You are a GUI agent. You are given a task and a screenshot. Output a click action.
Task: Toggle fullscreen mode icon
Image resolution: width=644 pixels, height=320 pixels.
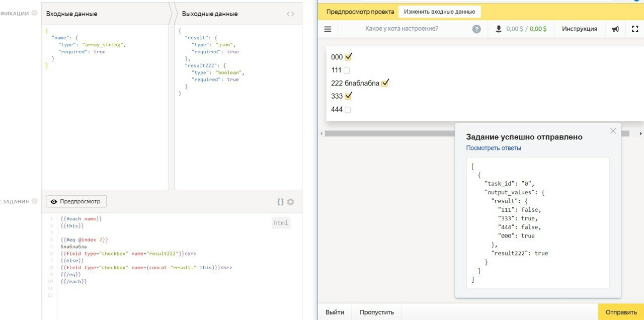635,29
